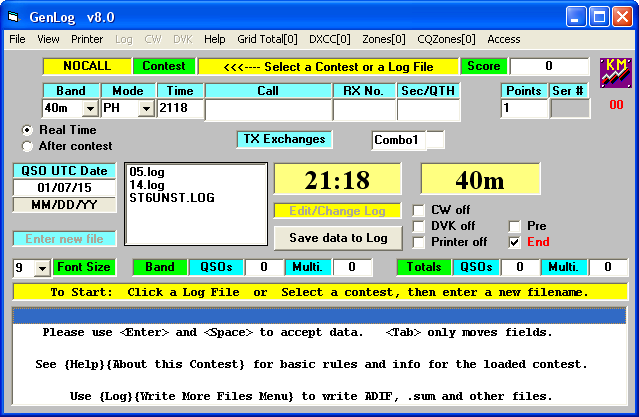
Task: Click the green Totals label
Action: click(424, 267)
